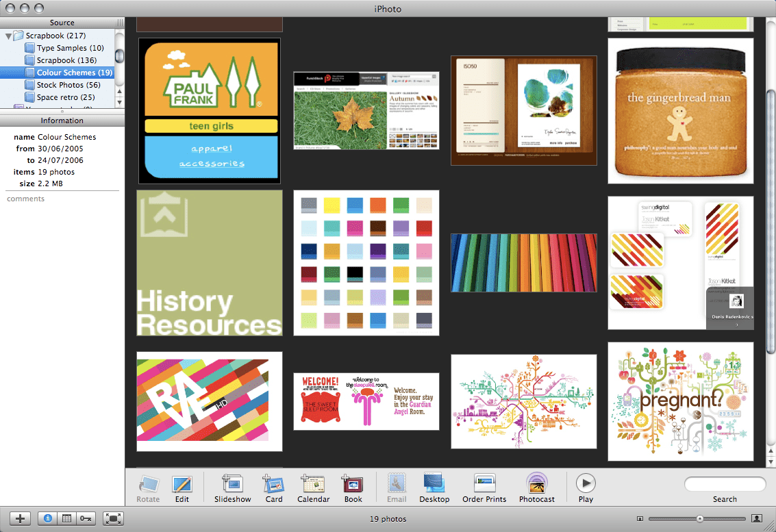776x532 pixels.
Task: Select Stock Photos (56) album
Action: pos(57,85)
